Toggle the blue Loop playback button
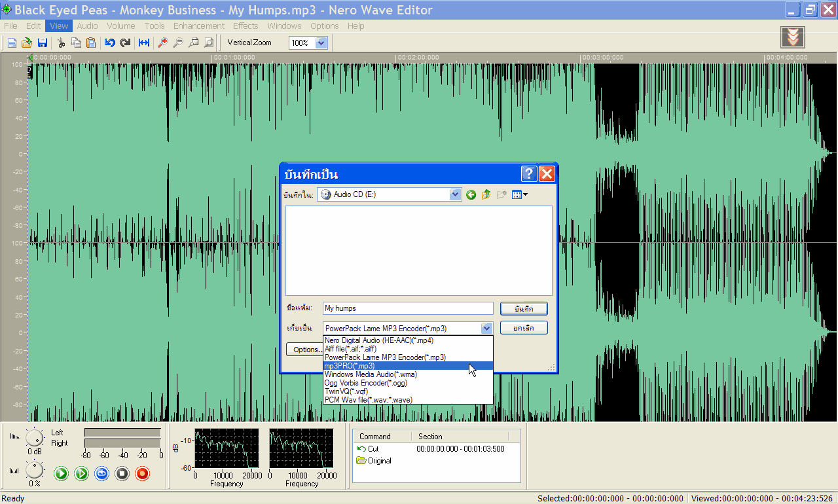 [101, 473]
